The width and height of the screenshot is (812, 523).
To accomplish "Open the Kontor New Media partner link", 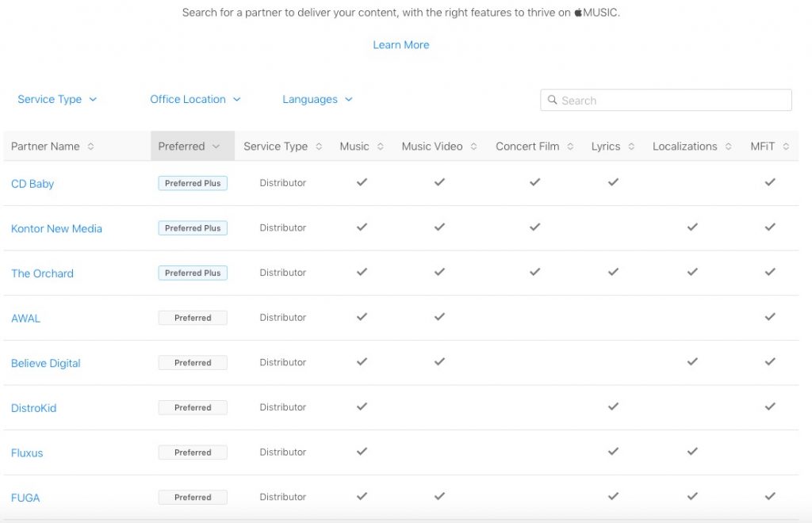I will coord(56,229).
